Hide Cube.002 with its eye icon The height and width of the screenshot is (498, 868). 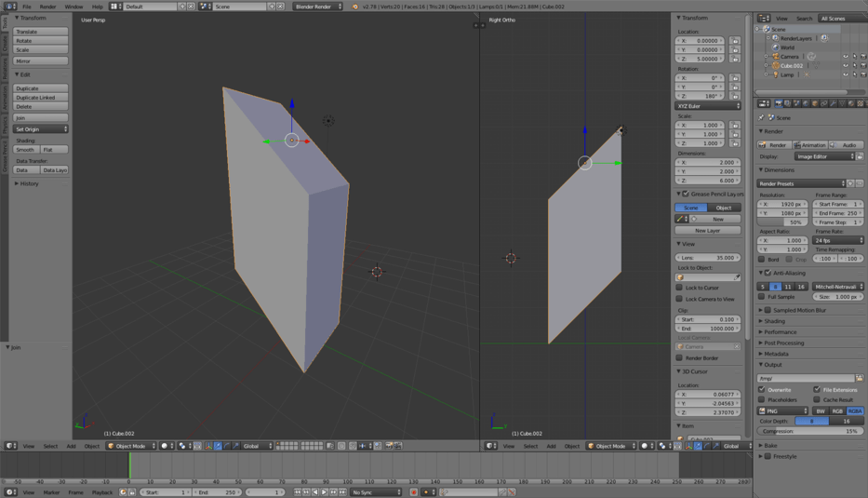845,66
